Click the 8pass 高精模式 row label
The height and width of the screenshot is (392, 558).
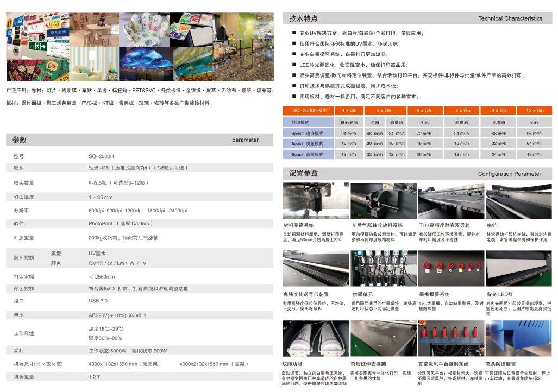307,154
